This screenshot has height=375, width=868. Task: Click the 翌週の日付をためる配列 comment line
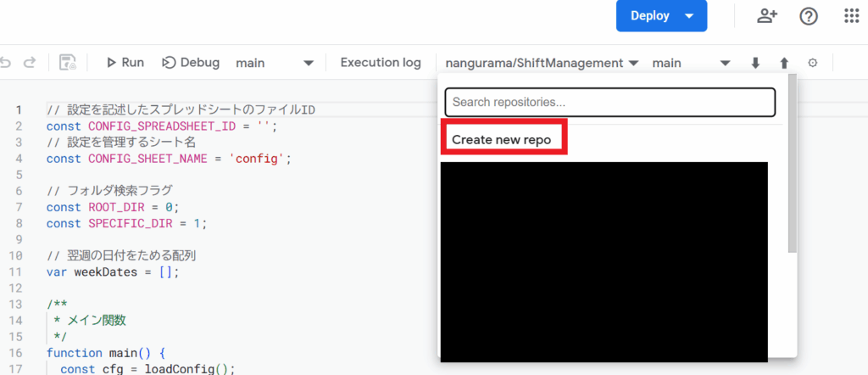click(120, 256)
